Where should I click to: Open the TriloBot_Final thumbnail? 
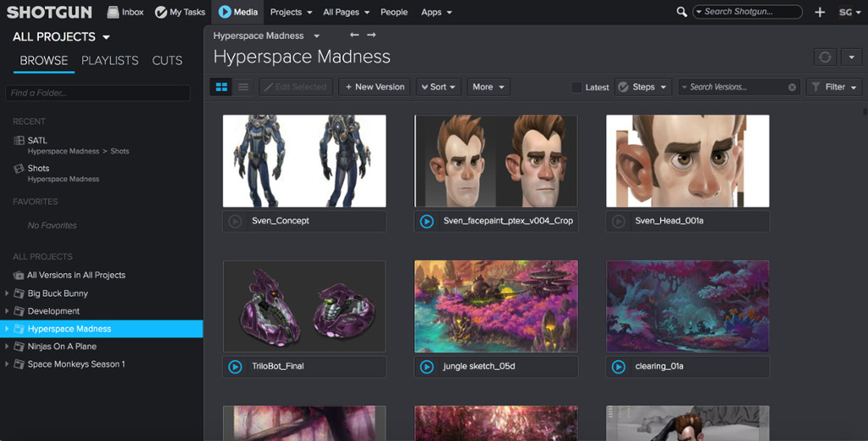(x=304, y=306)
